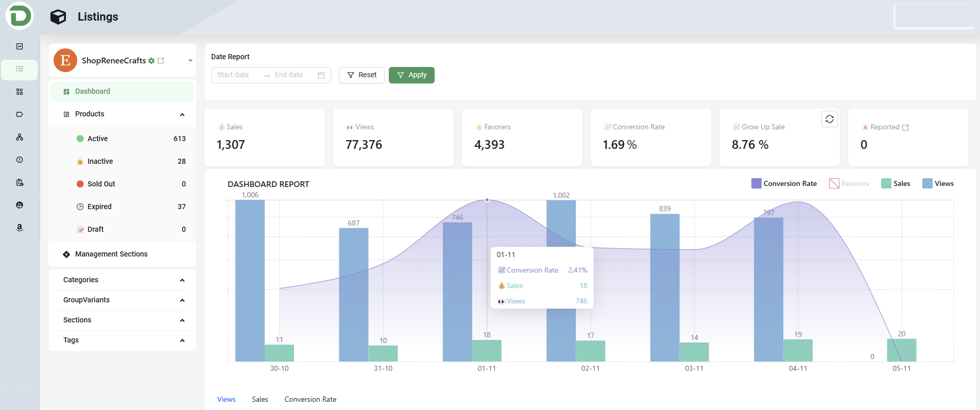Go to Dashboard menu item
The height and width of the screenshot is (410, 980).
123,91
